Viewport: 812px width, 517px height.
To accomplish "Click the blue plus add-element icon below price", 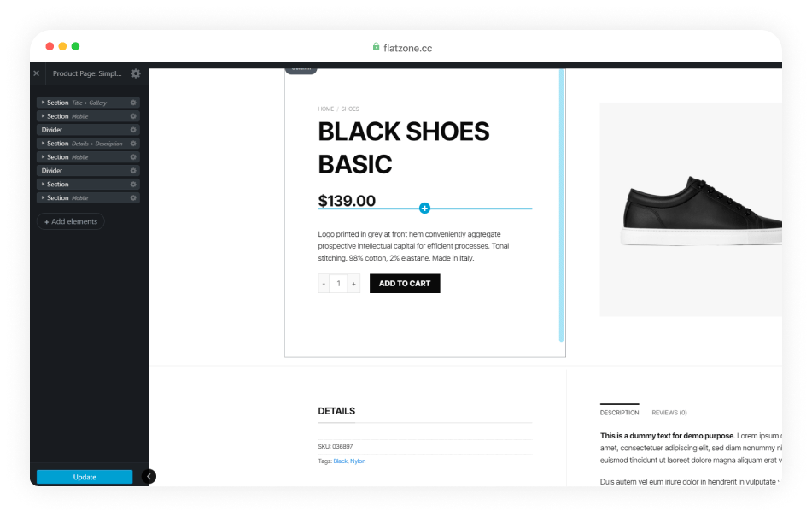I will point(424,209).
